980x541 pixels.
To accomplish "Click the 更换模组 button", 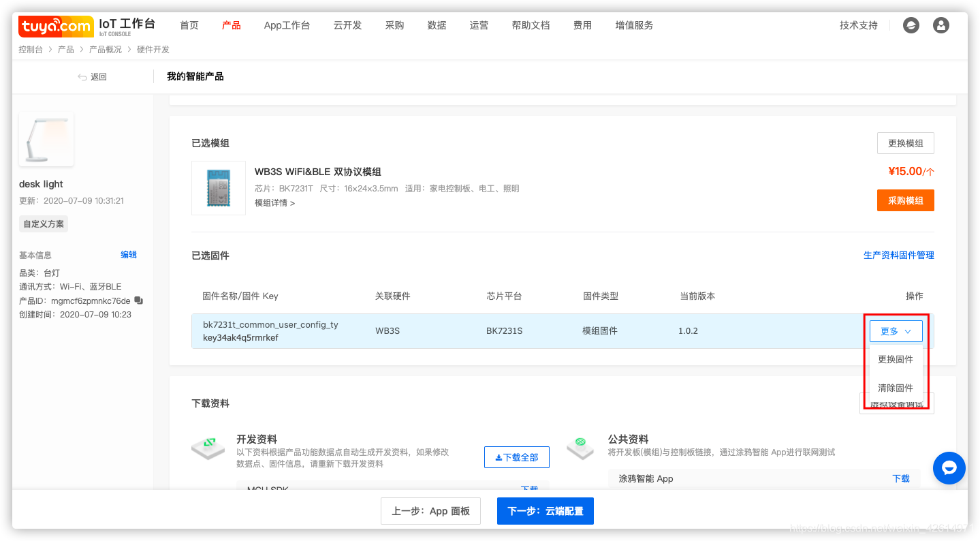I will tap(906, 143).
